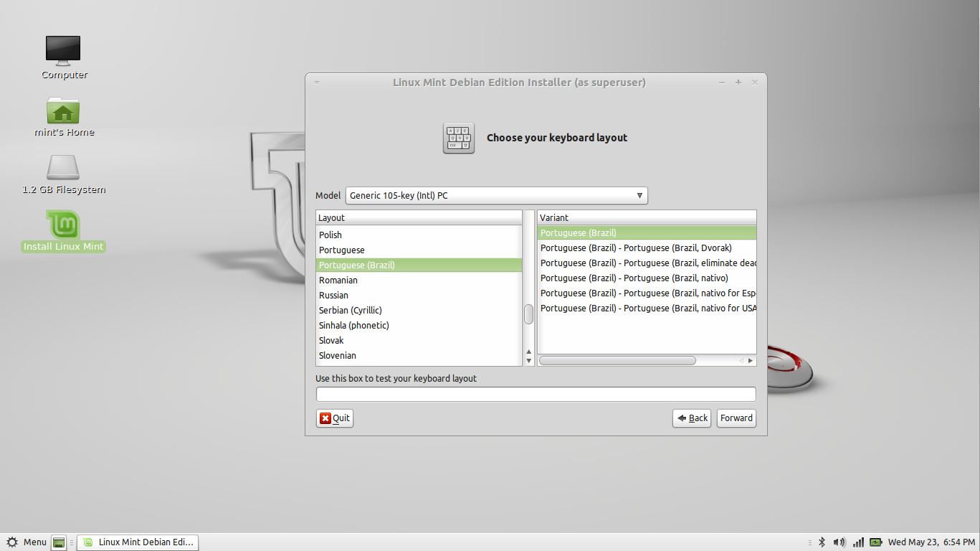
Task: Select the Brazil, nativo for Esperanto variant
Action: [x=647, y=293]
